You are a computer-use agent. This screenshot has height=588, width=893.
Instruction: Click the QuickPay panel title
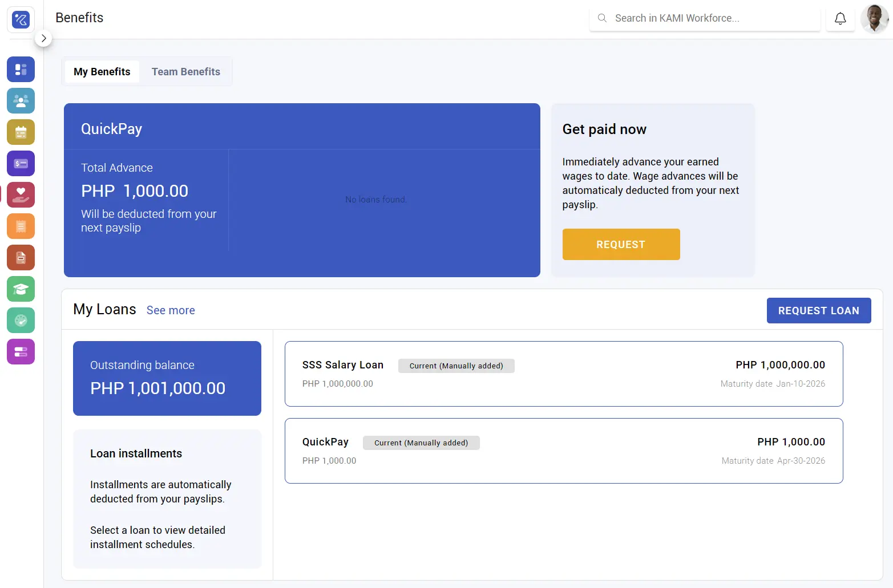point(111,129)
